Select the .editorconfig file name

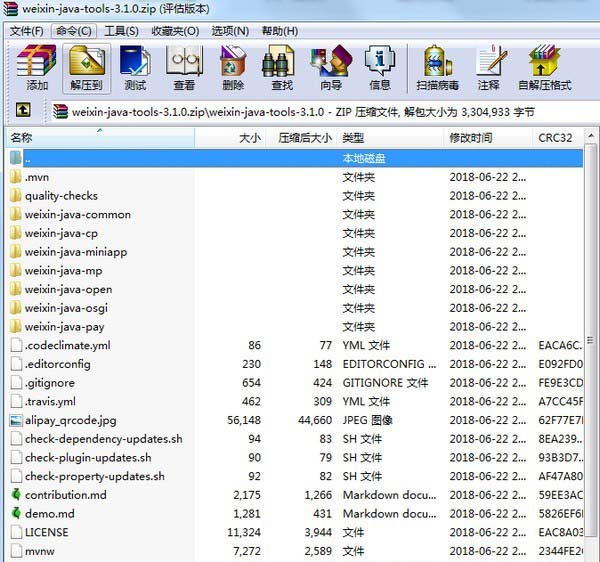click(58, 364)
